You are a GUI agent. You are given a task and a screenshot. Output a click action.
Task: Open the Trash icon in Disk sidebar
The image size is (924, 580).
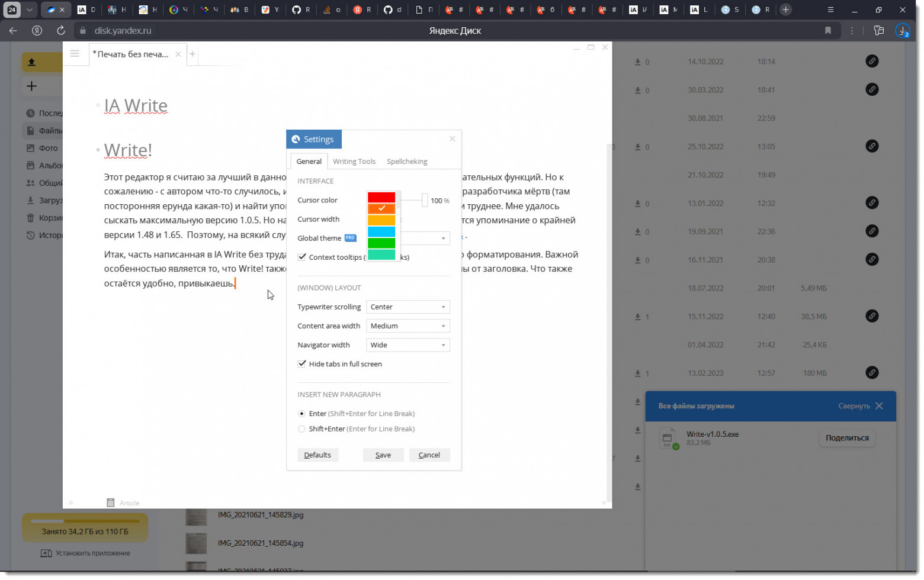31,218
